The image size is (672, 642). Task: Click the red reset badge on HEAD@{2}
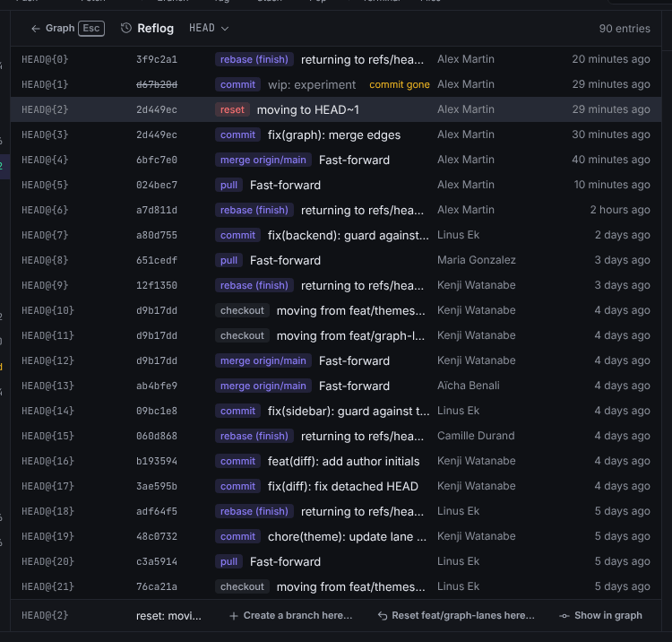232,109
